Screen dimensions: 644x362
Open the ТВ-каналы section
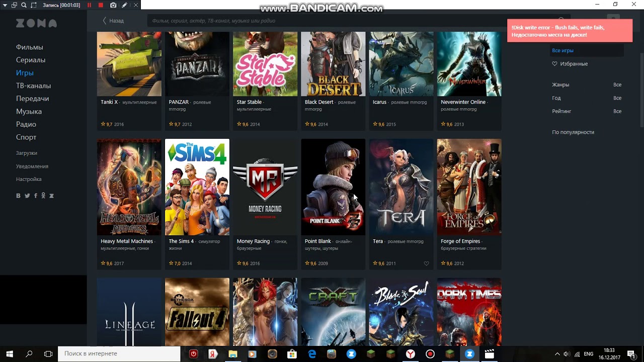click(33, 85)
